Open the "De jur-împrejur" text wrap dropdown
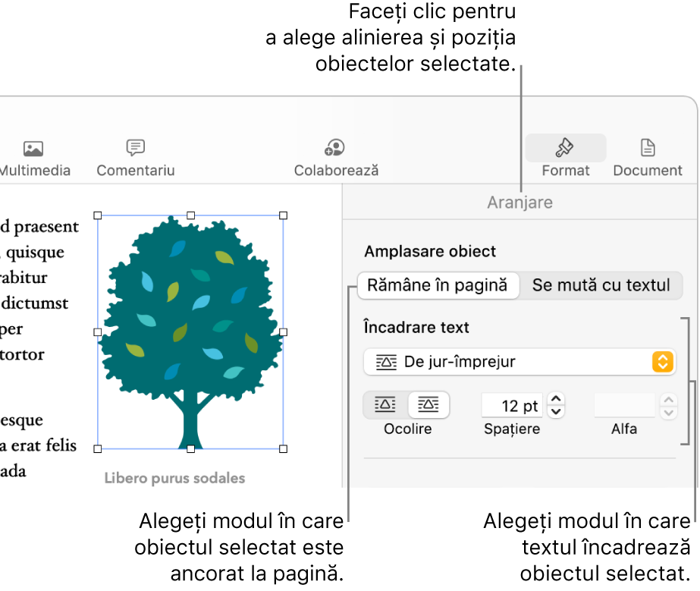The width and height of the screenshot is (700, 591). (519, 362)
